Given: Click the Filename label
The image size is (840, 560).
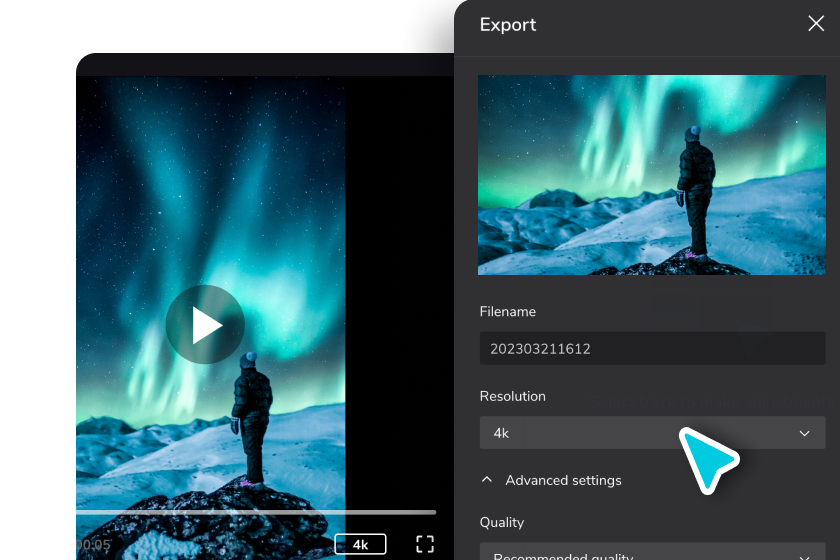Looking at the screenshot, I should click(507, 311).
